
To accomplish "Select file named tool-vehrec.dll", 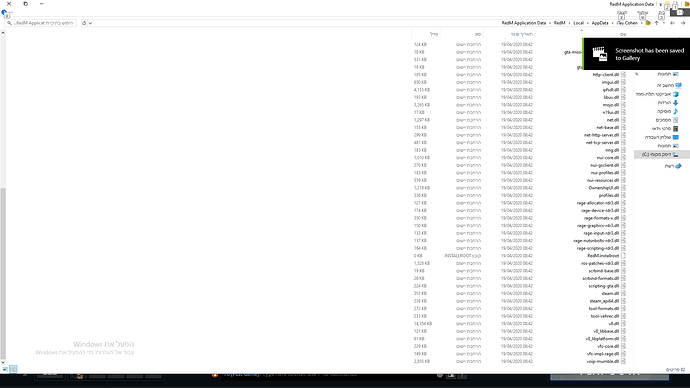I will tap(605, 316).
